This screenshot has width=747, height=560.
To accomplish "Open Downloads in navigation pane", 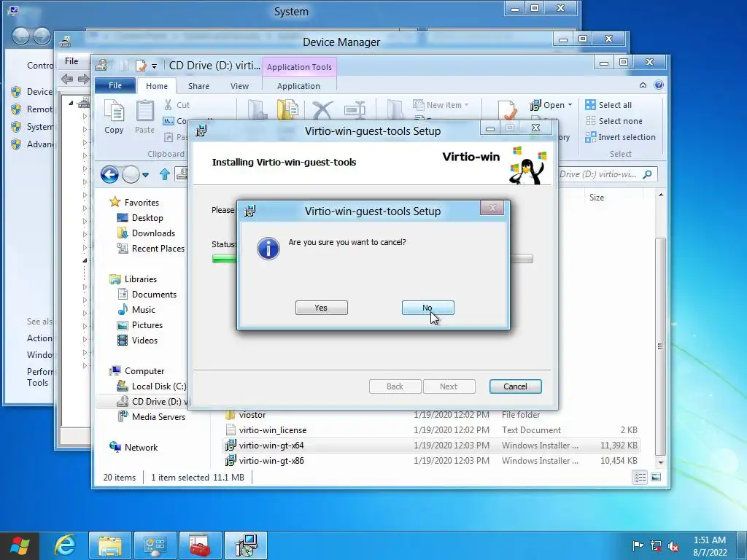I will (153, 233).
